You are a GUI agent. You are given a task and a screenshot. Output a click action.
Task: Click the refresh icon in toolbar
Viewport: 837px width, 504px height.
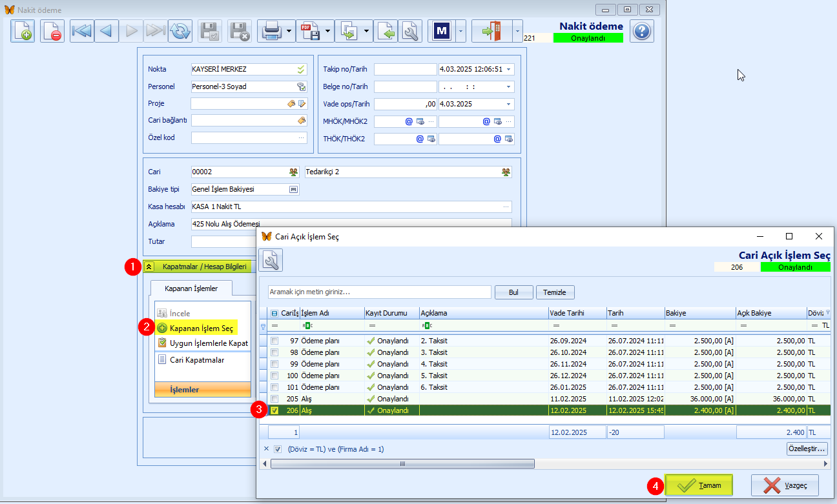click(x=180, y=31)
